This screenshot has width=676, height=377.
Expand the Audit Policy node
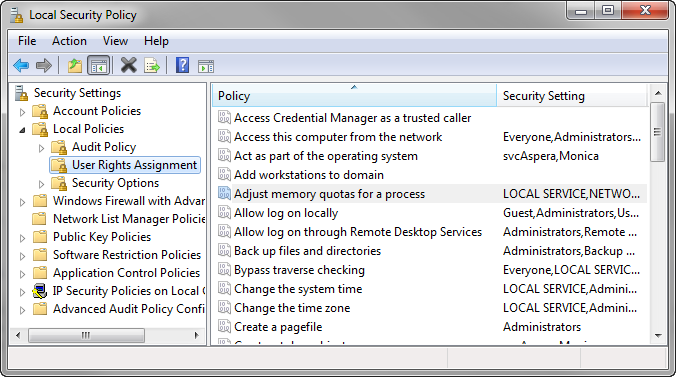[41, 148]
